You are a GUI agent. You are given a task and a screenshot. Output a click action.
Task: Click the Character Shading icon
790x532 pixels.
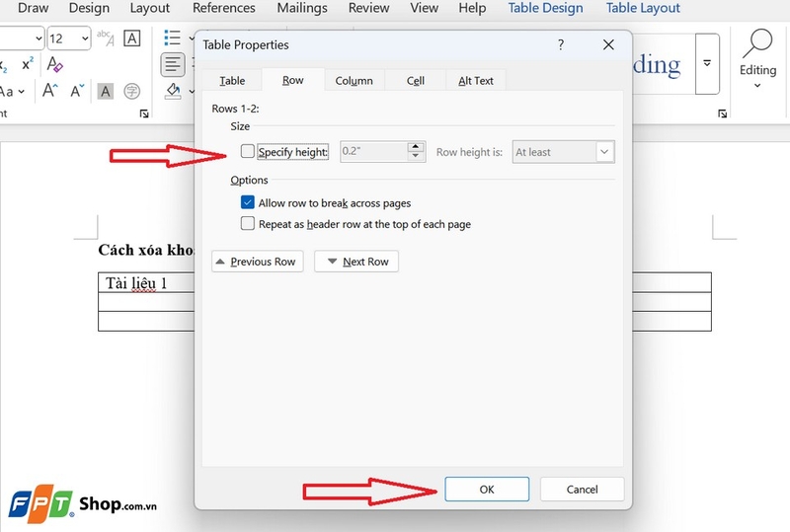tap(106, 91)
